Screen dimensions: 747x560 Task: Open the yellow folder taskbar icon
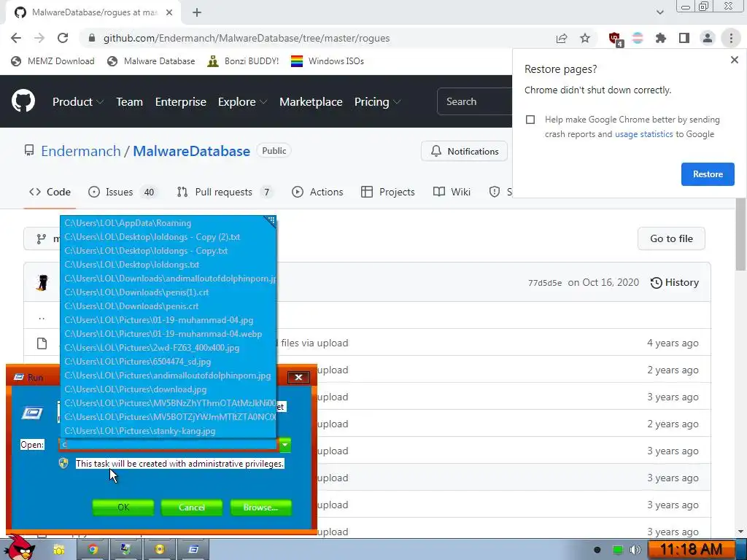pyautogui.click(x=58, y=550)
